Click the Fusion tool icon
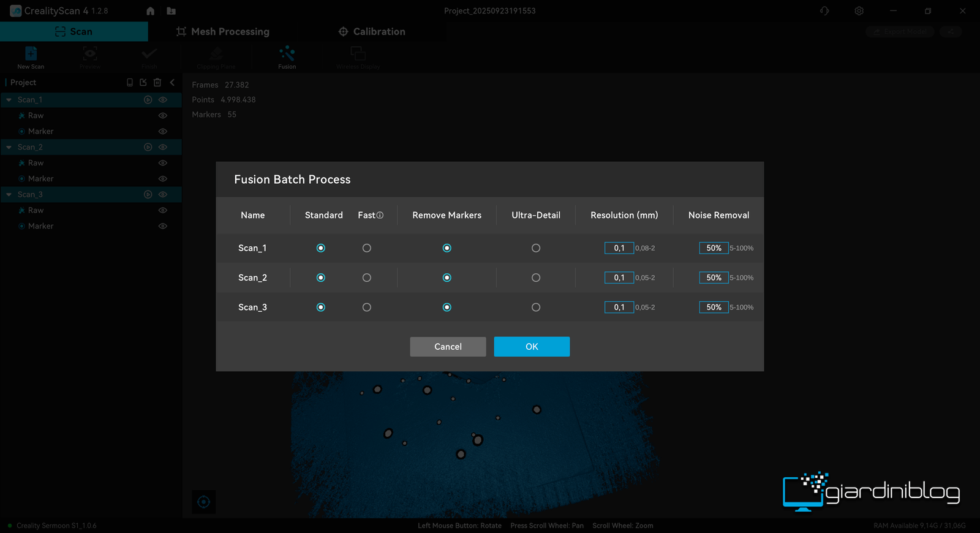This screenshot has width=980, height=533. pyautogui.click(x=287, y=55)
